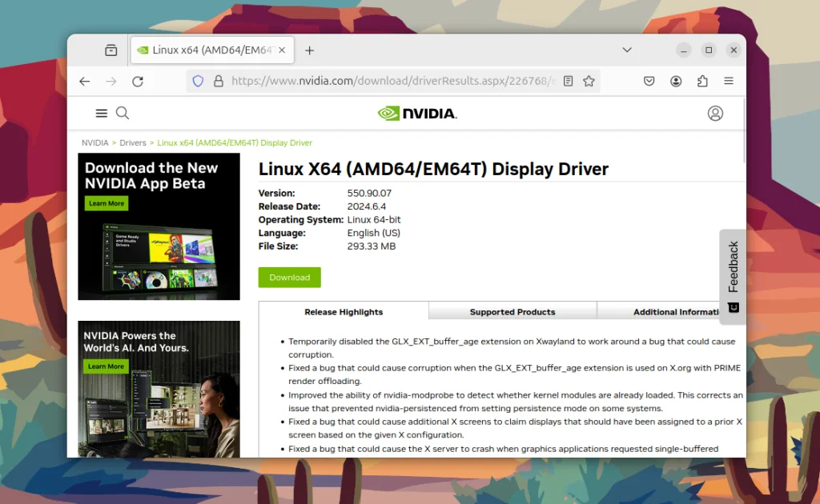Click the NVIDIA logo
The image size is (820, 504).
[417, 114]
